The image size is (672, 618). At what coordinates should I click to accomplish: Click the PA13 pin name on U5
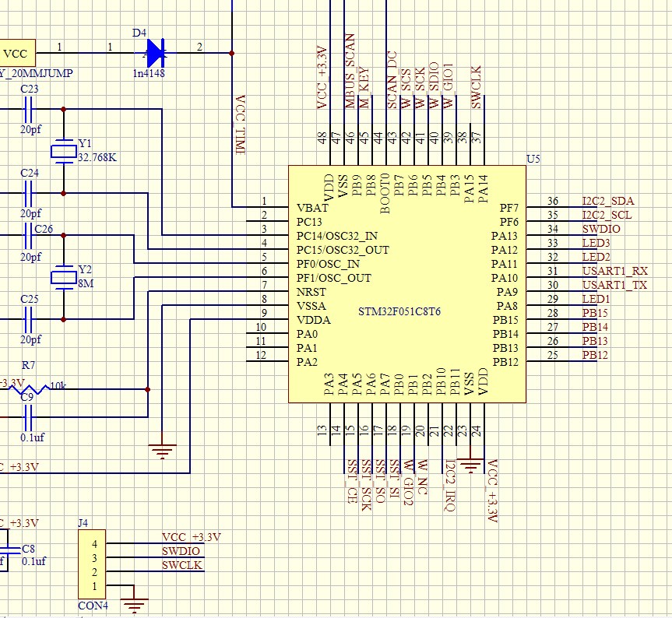point(505,236)
